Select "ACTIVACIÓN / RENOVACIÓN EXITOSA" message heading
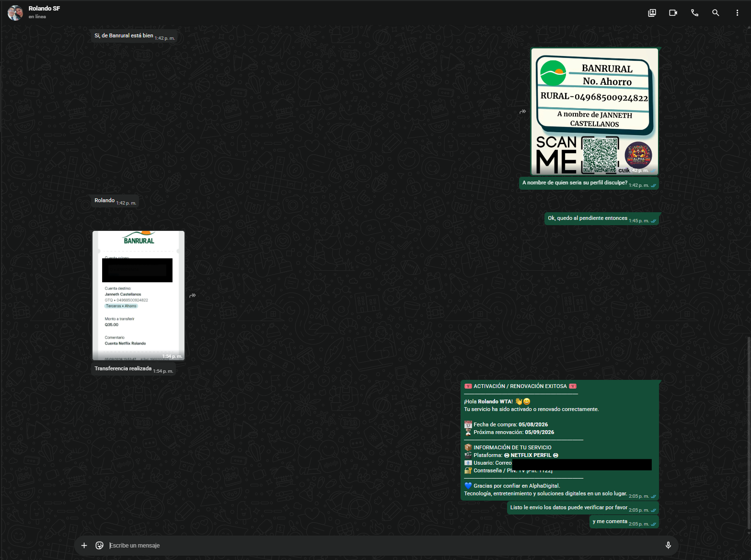This screenshot has height=560, width=751. click(520, 386)
